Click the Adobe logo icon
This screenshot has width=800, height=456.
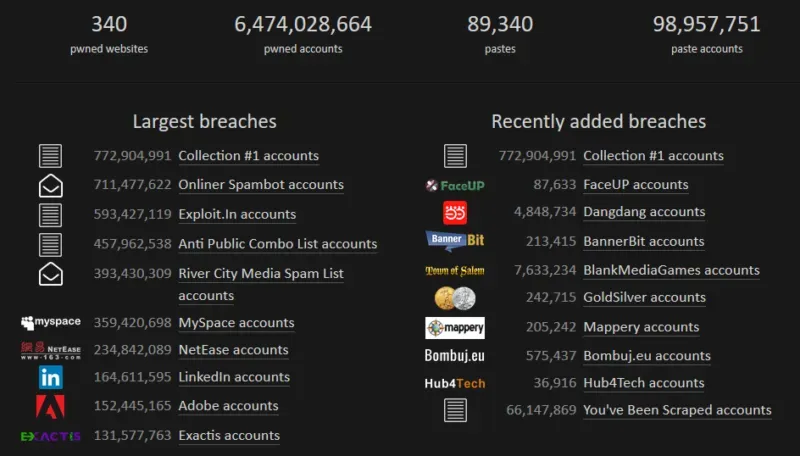click(50, 406)
